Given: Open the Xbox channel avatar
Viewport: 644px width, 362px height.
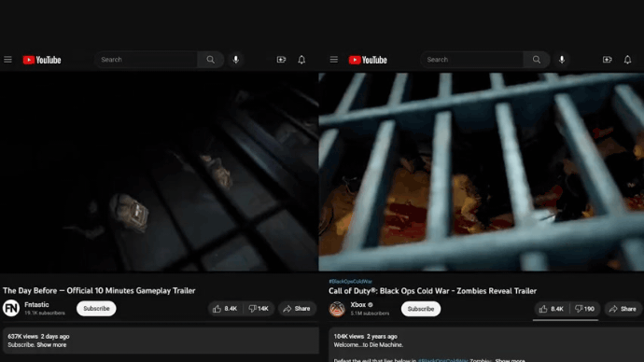Looking at the screenshot, I should point(337,309).
